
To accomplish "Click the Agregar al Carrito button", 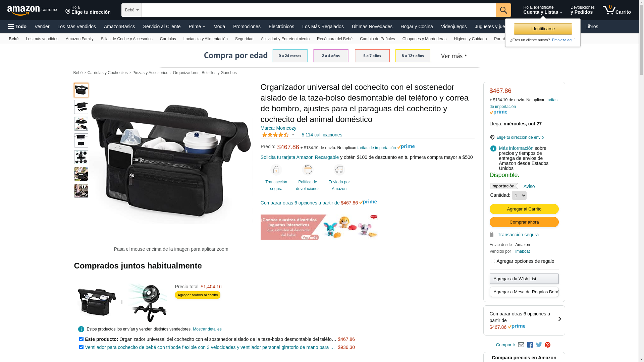I will (524, 209).
